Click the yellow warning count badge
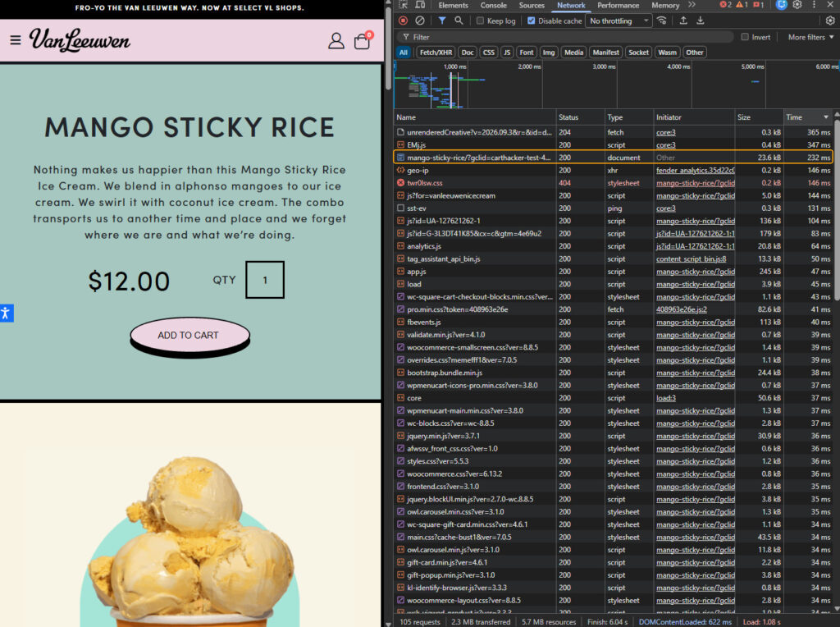Image resolution: width=840 pixels, height=627 pixels. (742, 5)
